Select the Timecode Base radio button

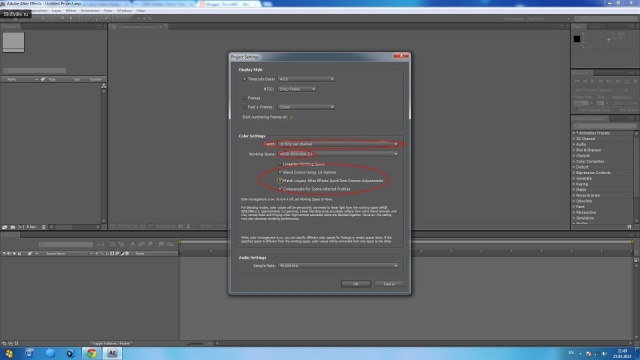tap(244, 79)
